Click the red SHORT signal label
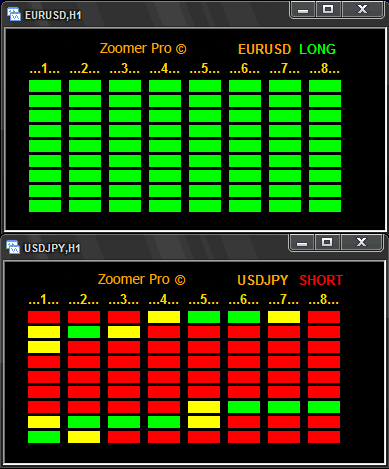 click(321, 280)
